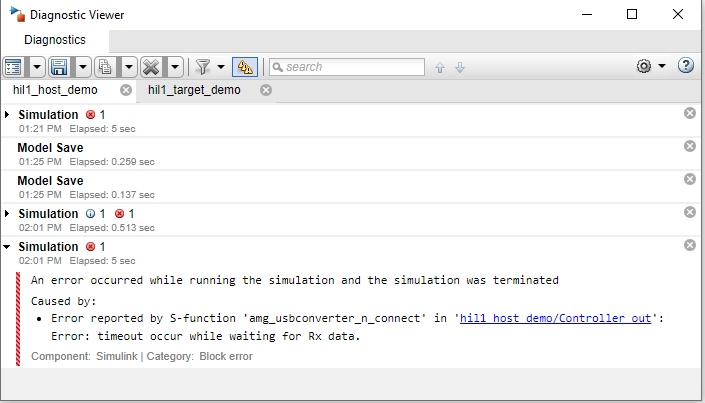The width and height of the screenshot is (705, 403).
Task: Open the Copy options dropdown arrow
Action: pos(129,67)
